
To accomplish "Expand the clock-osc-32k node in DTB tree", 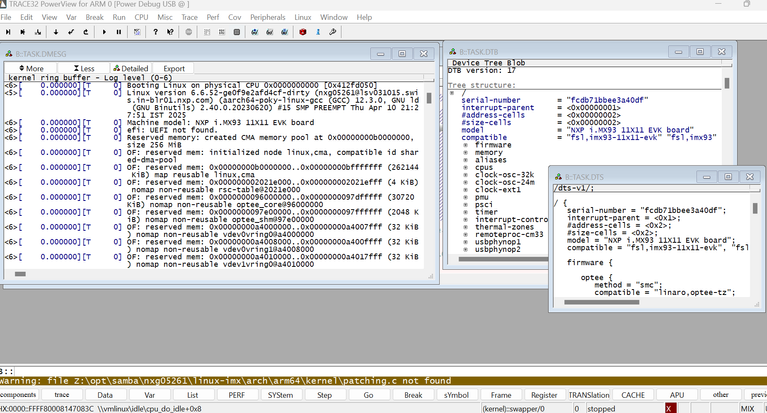I will coord(466,175).
